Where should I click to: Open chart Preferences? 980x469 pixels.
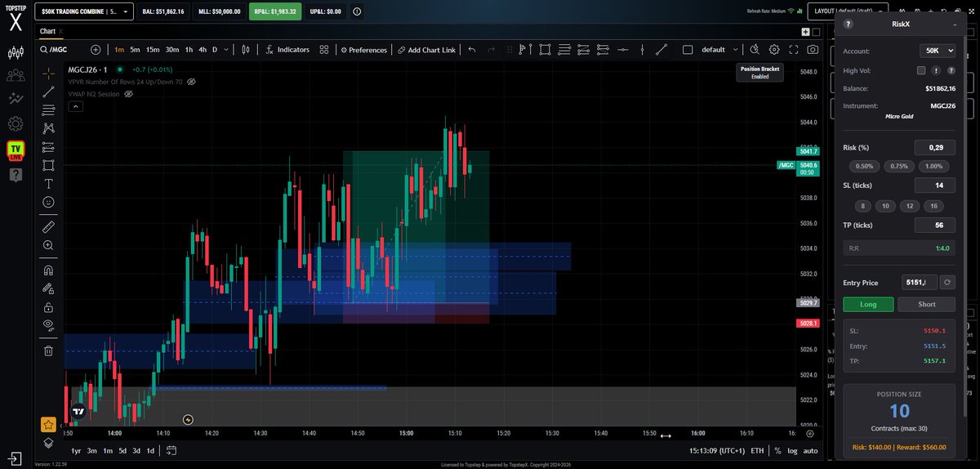tap(363, 50)
